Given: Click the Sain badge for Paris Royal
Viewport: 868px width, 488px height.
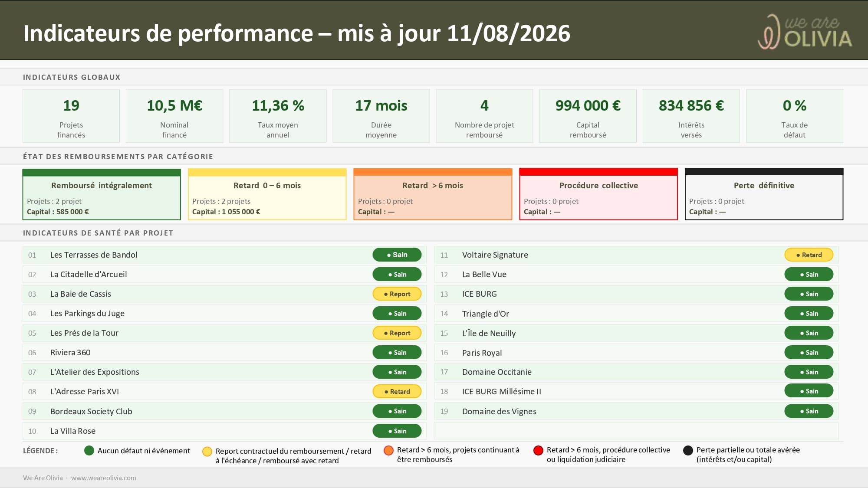Looking at the screenshot, I should (x=809, y=352).
